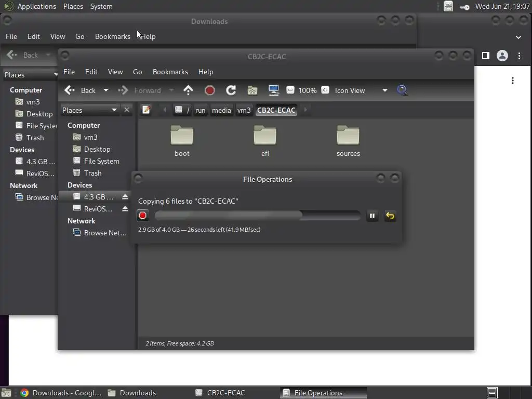This screenshot has width=532, height=399.
Task: Select the efi folder
Action: [x=265, y=141]
